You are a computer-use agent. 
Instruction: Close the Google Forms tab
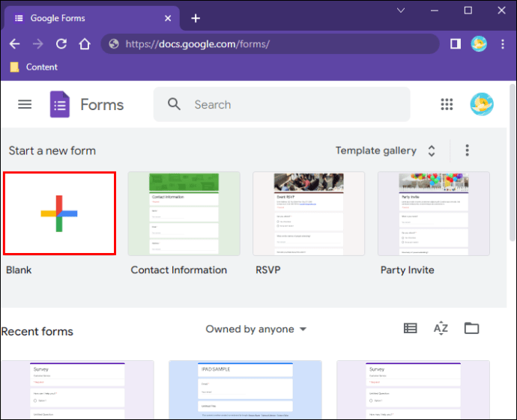(168, 18)
